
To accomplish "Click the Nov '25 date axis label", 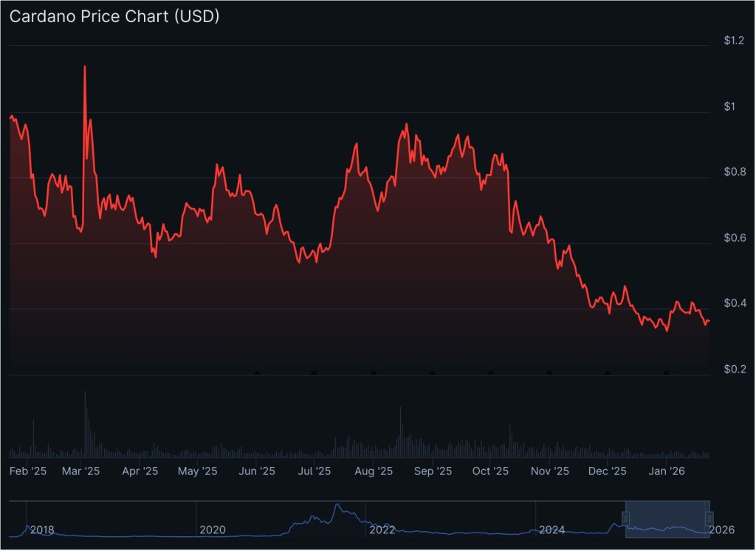I will point(549,471).
